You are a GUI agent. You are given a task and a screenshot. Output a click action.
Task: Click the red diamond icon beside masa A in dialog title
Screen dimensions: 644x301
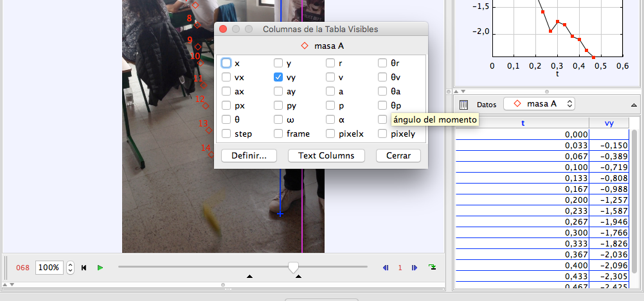pyautogui.click(x=305, y=46)
